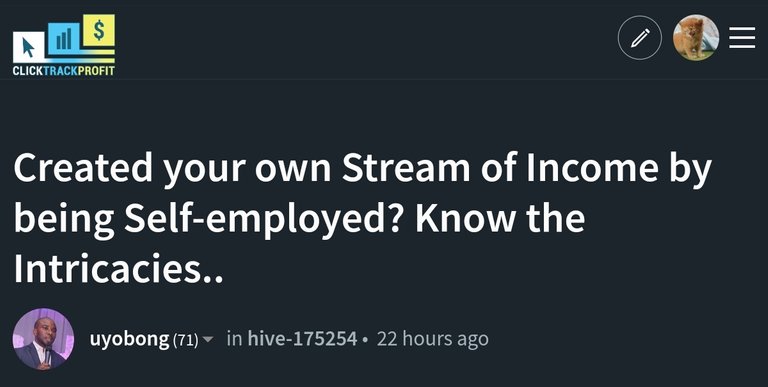Viewport: 768px width, 387px height.
Task: Click uyobong's reputation score (71)
Action: click(x=186, y=340)
